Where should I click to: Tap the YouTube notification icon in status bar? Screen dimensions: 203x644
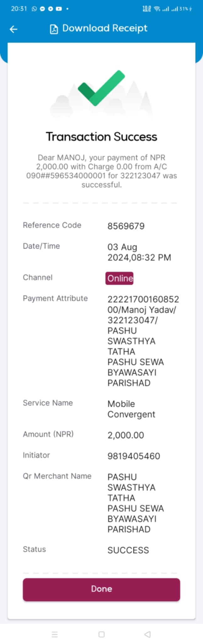point(59,9)
